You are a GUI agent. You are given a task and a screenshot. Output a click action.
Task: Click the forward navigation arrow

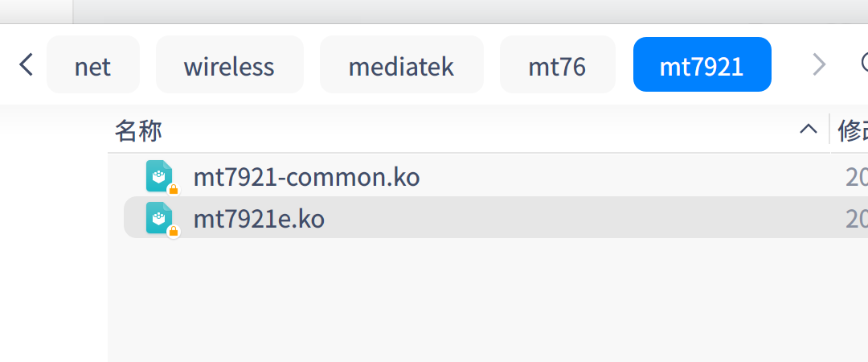(818, 65)
